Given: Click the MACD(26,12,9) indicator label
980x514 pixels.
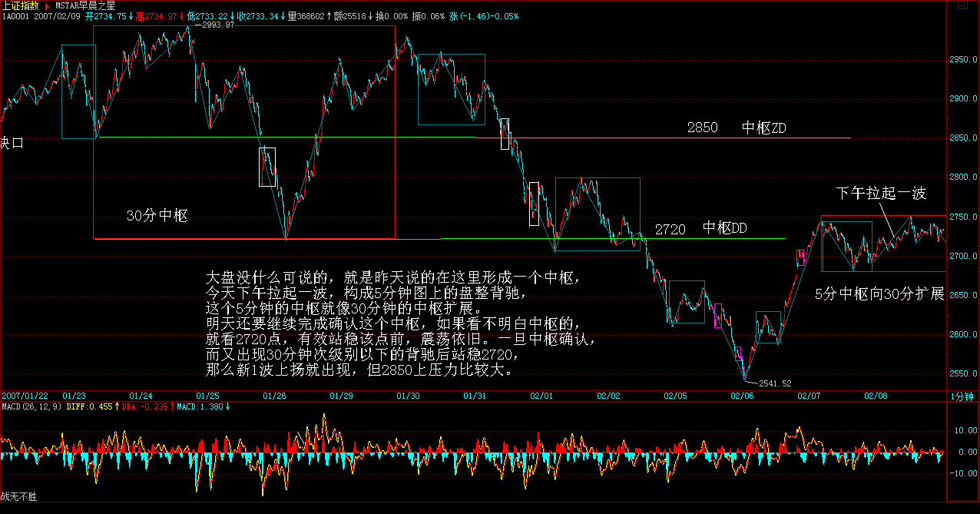Looking at the screenshot, I should coord(31,406).
